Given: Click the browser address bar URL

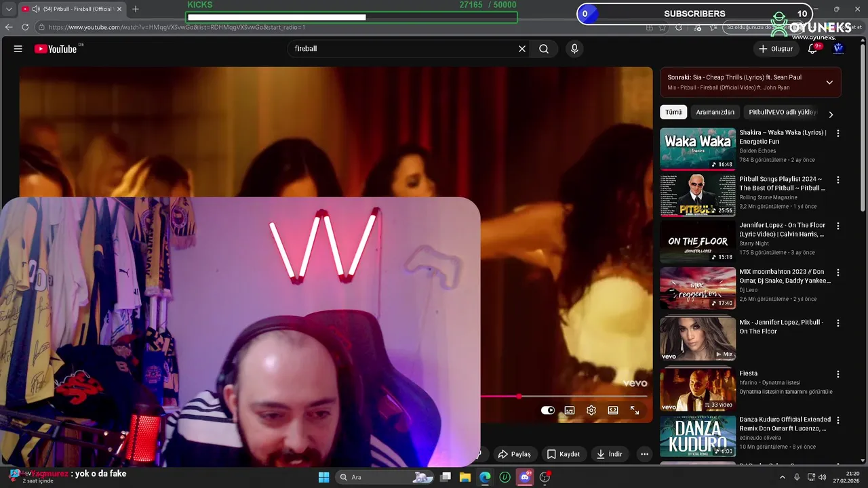Looking at the screenshot, I should pyautogui.click(x=177, y=27).
